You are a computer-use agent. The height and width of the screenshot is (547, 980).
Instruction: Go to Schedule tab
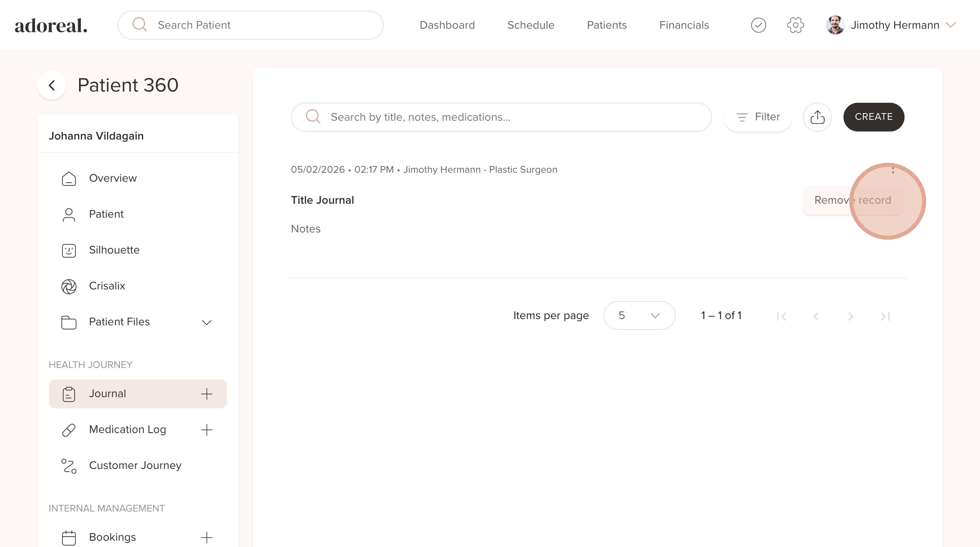click(530, 25)
